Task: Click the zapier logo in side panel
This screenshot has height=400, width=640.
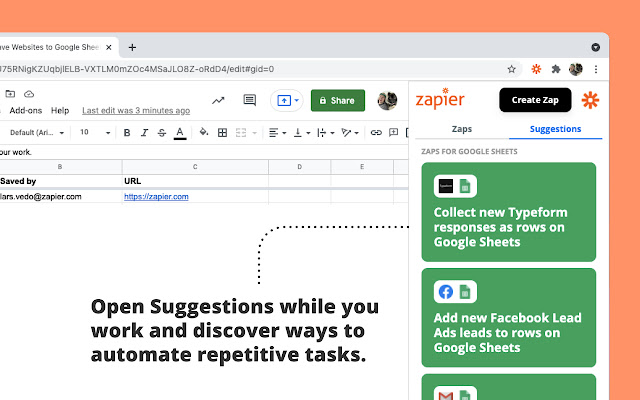Action: [440, 99]
